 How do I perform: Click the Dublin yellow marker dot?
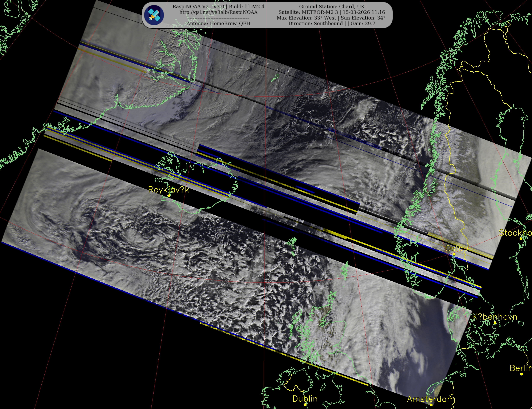click(305, 405)
